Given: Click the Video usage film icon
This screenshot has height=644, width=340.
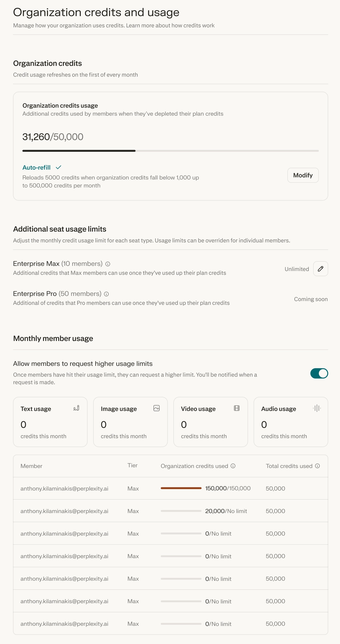Looking at the screenshot, I should pyautogui.click(x=237, y=408).
